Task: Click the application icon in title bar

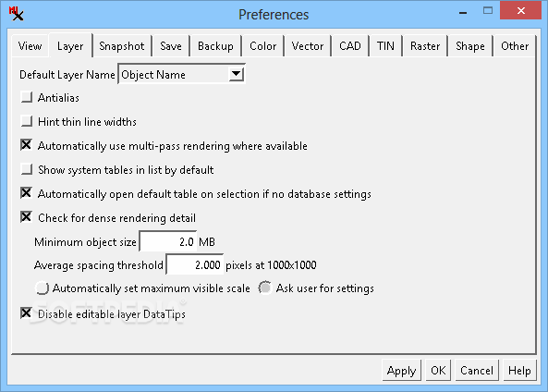Action: coord(16,14)
